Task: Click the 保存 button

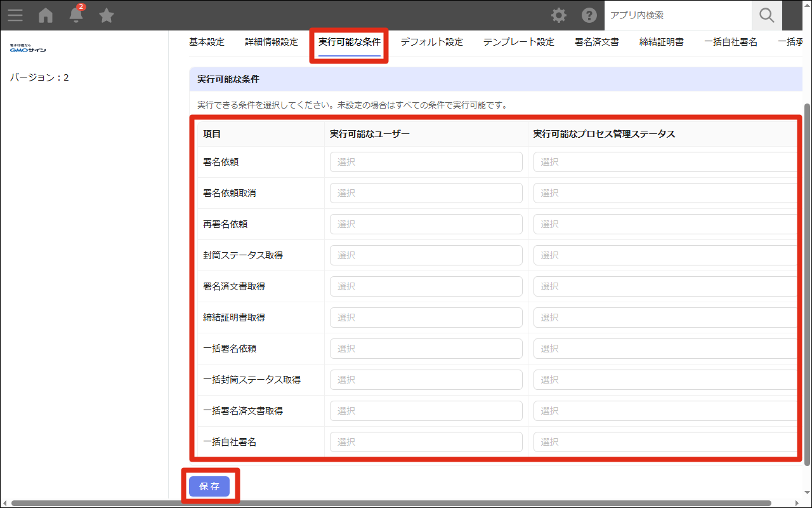Action: point(209,486)
